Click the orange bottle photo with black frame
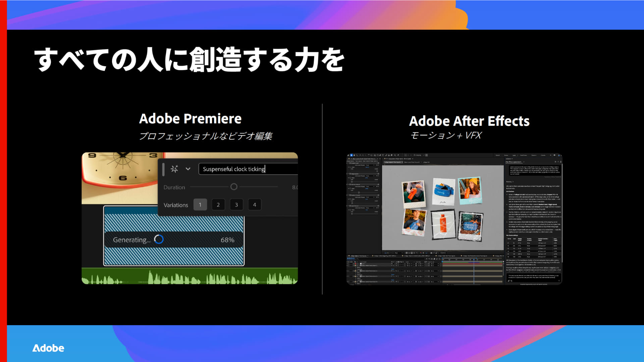This screenshot has height=362, width=644. point(443,224)
